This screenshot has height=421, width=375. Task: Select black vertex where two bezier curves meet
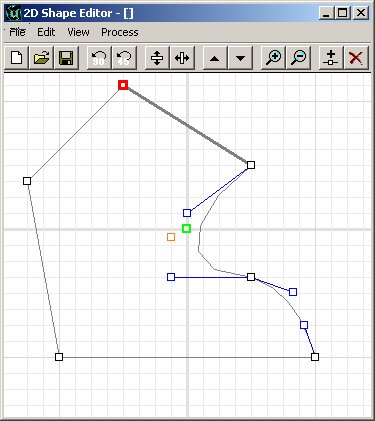click(251, 277)
